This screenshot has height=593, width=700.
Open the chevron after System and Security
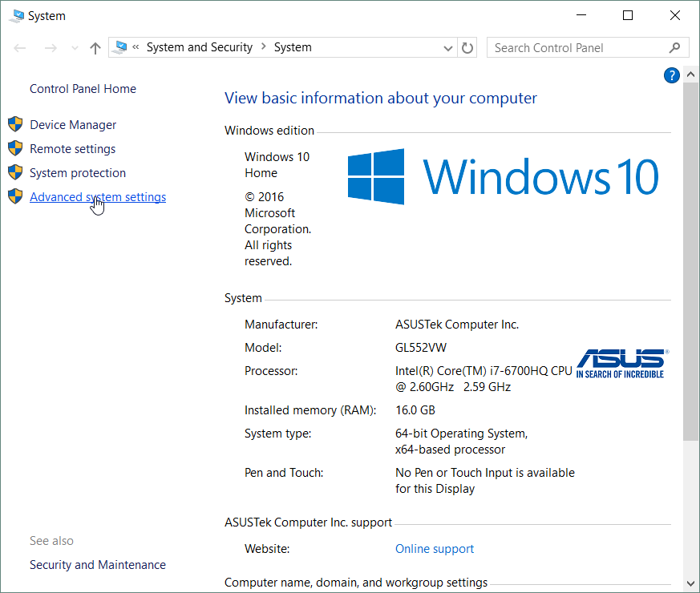[263, 46]
